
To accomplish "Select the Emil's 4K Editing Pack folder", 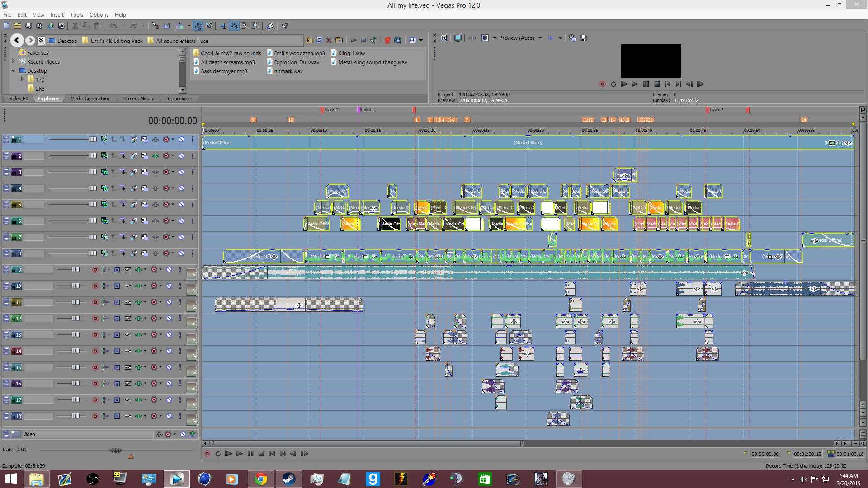I will point(116,41).
